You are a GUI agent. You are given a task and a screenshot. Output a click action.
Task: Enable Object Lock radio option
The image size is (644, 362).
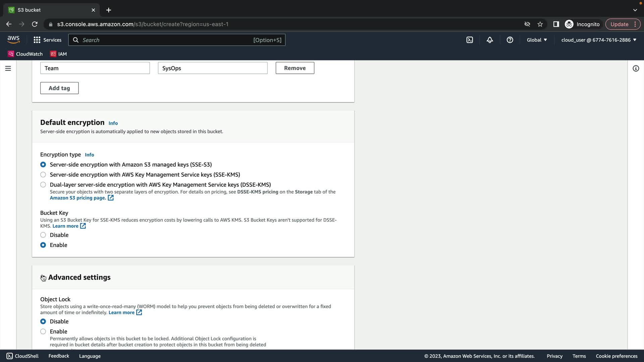[43, 331]
